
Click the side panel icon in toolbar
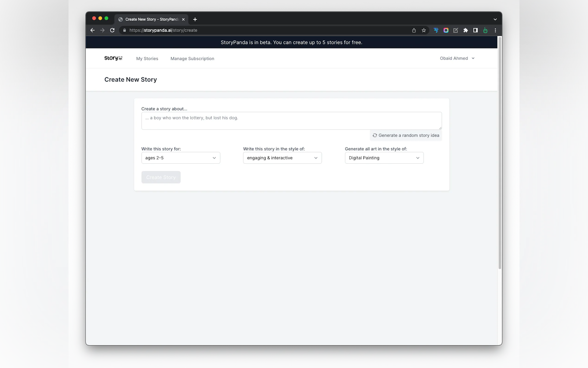[475, 30]
